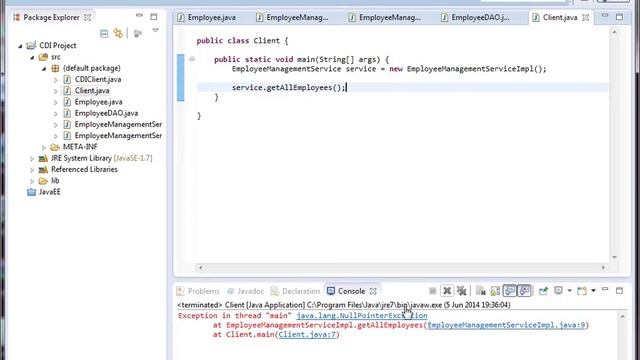Image resolution: width=640 pixels, height=360 pixels.
Task: Open Package Explorer view menu
Action: click(x=156, y=30)
